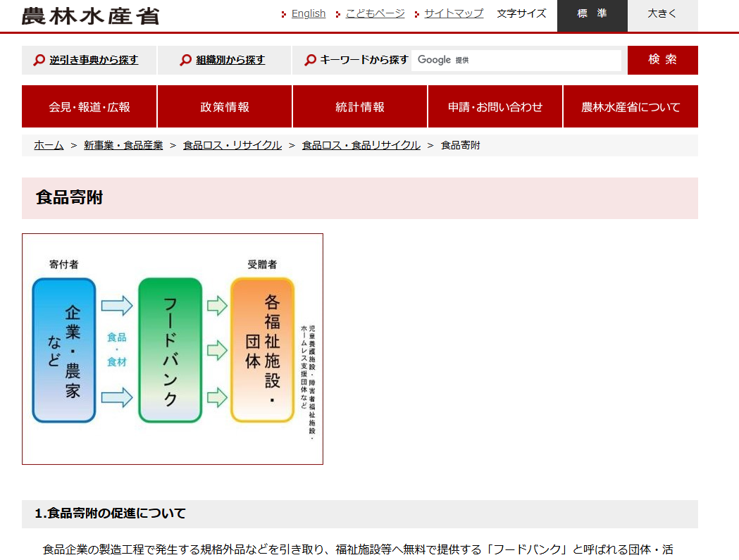Image resolution: width=739 pixels, height=560 pixels.
Task: Open the 政策情報 menu
Action: 225,107
